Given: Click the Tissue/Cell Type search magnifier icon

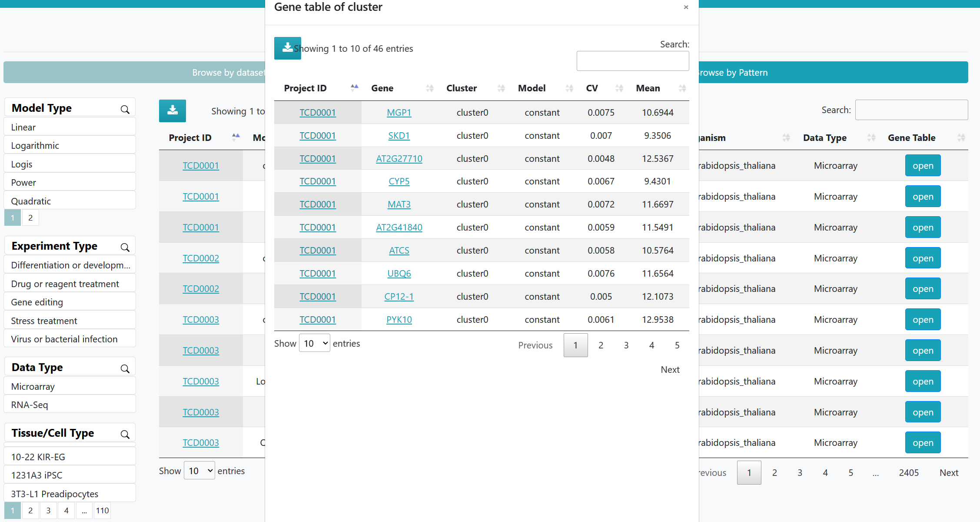Looking at the screenshot, I should [x=125, y=435].
